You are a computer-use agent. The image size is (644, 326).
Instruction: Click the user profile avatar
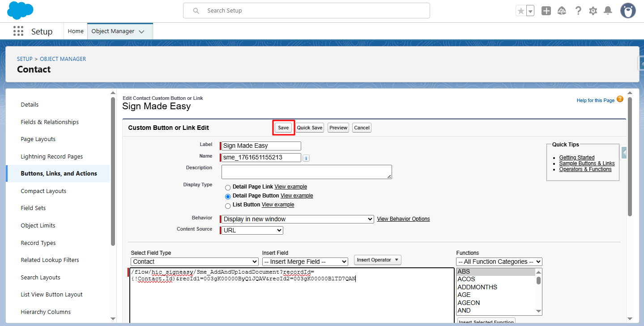coord(628,11)
